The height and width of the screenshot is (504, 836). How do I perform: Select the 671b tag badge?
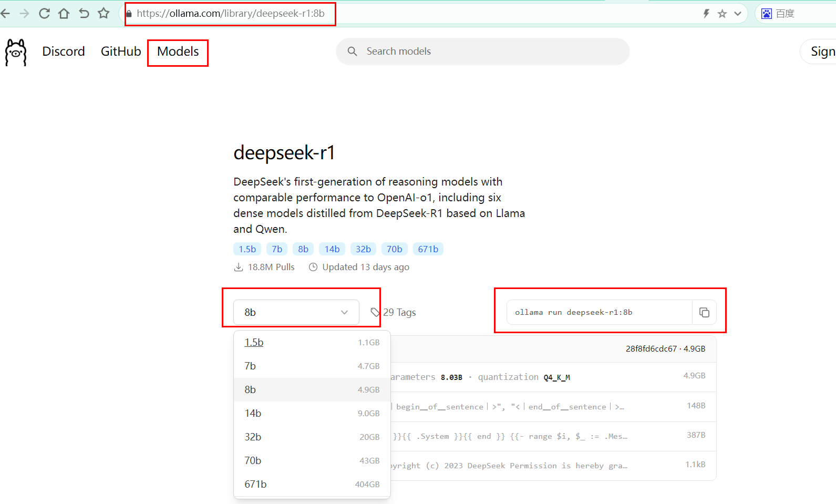click(428, 249)
